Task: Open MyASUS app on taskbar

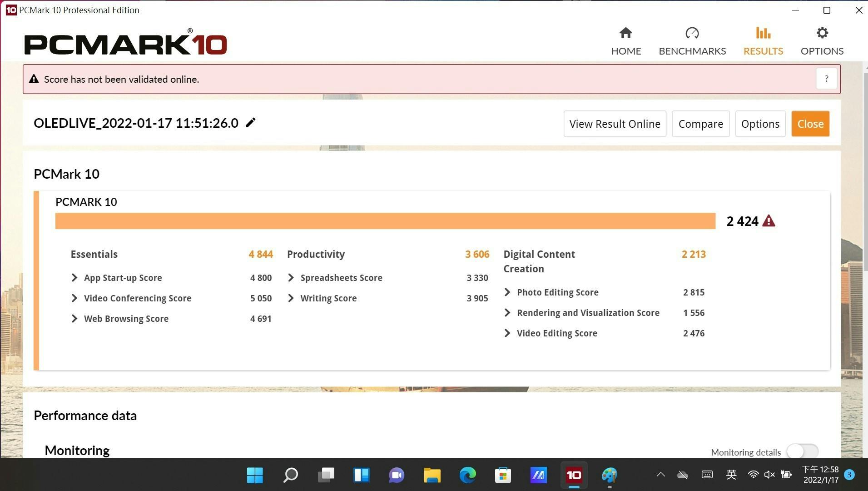Action: pos(538,475)
